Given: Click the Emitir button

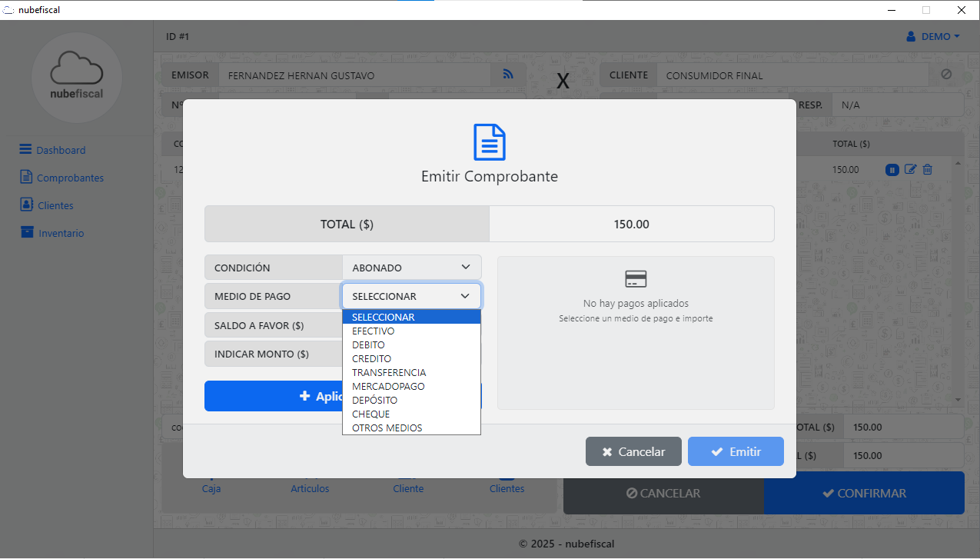Looking at the screenshot, I should tap(736, 451).
